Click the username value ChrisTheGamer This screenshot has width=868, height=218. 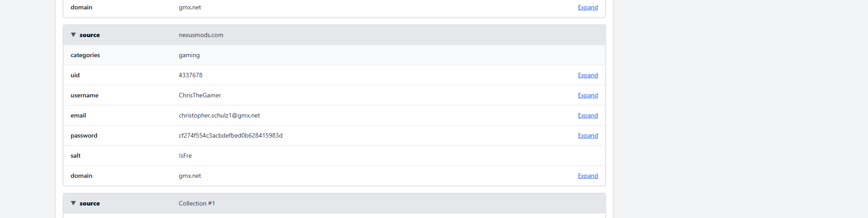click(200, 95)
